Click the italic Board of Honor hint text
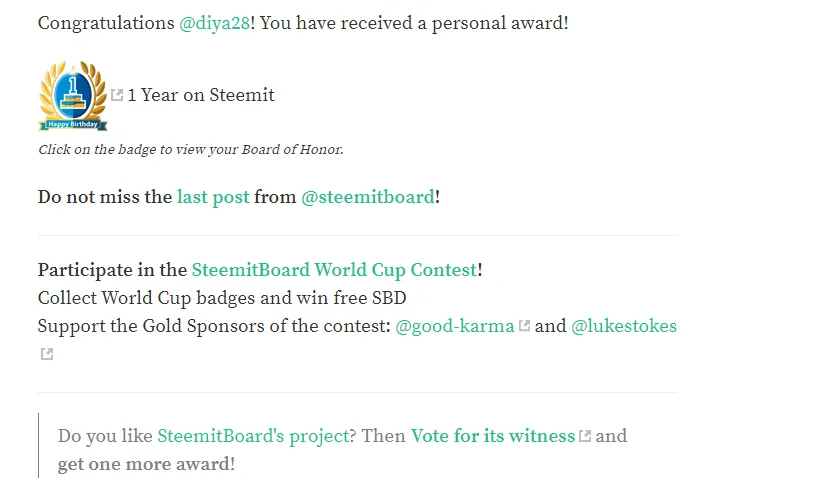Screen dimensions: 836x490 (191, 149)
